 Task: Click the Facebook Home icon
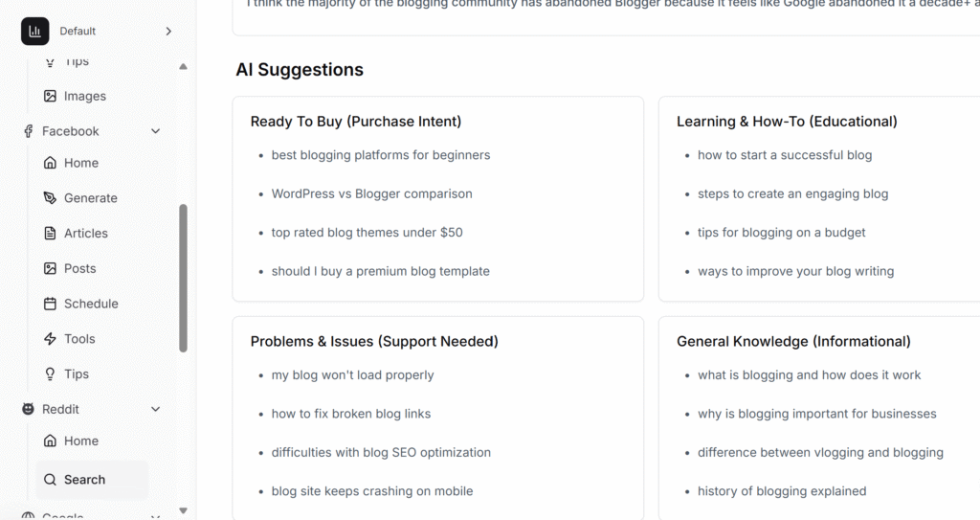50,163
